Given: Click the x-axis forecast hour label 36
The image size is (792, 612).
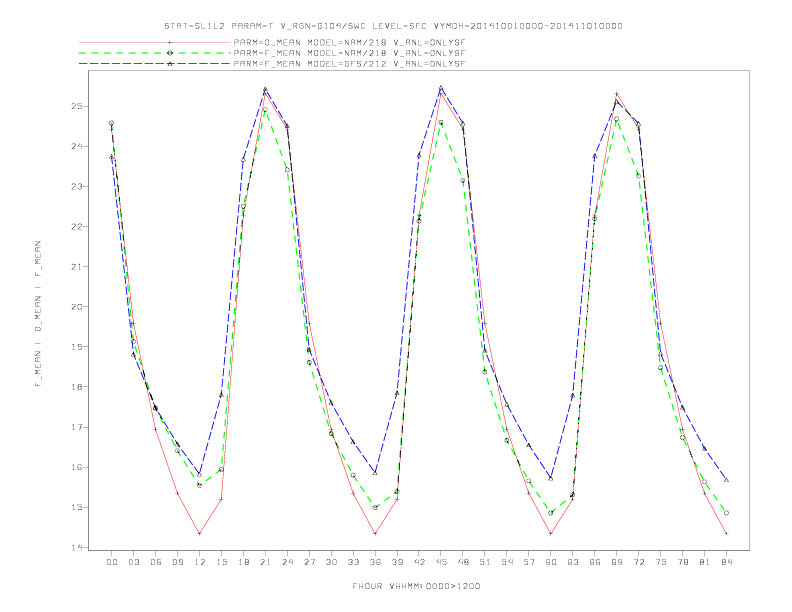Looking at the screenshot, I should pos(375,562).
